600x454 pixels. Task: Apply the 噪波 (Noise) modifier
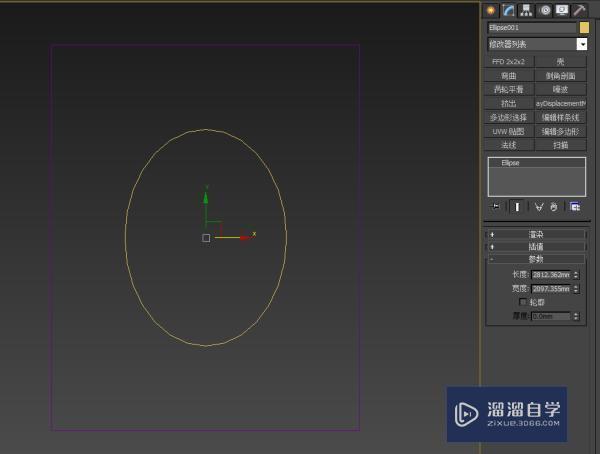pos(560,89)
